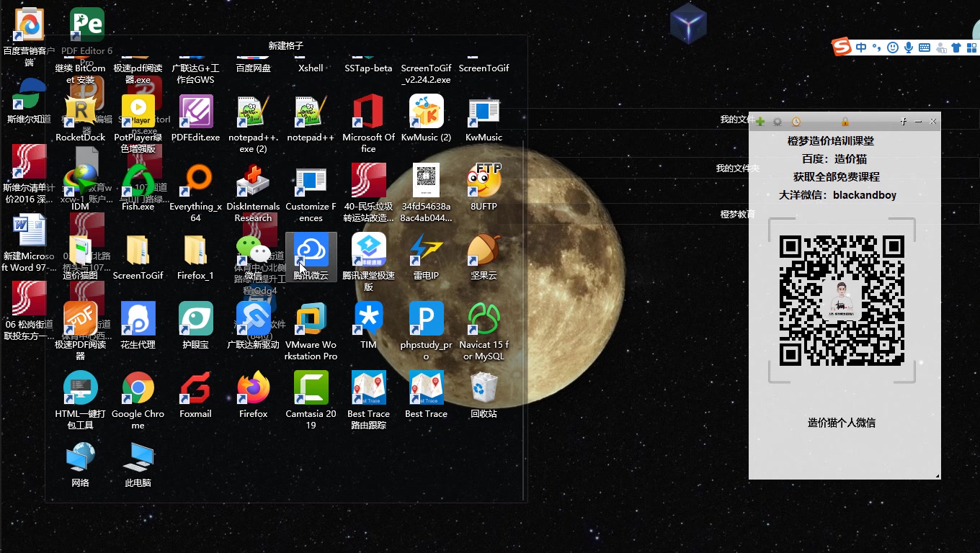The width and height of the screenshot is (980, 553).
Task: Set reminder with note clock icon
Action: [796, 122]
